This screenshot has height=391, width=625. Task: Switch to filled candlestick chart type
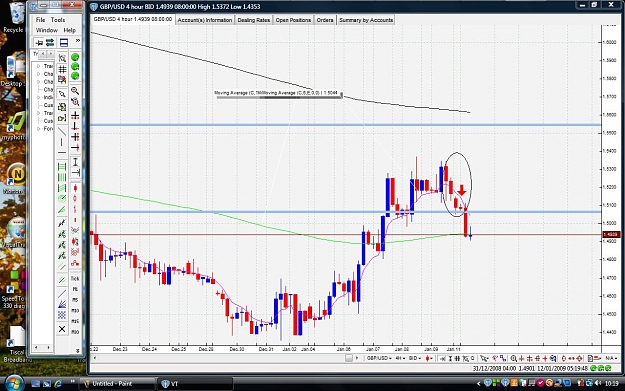(x=75, y=188)
